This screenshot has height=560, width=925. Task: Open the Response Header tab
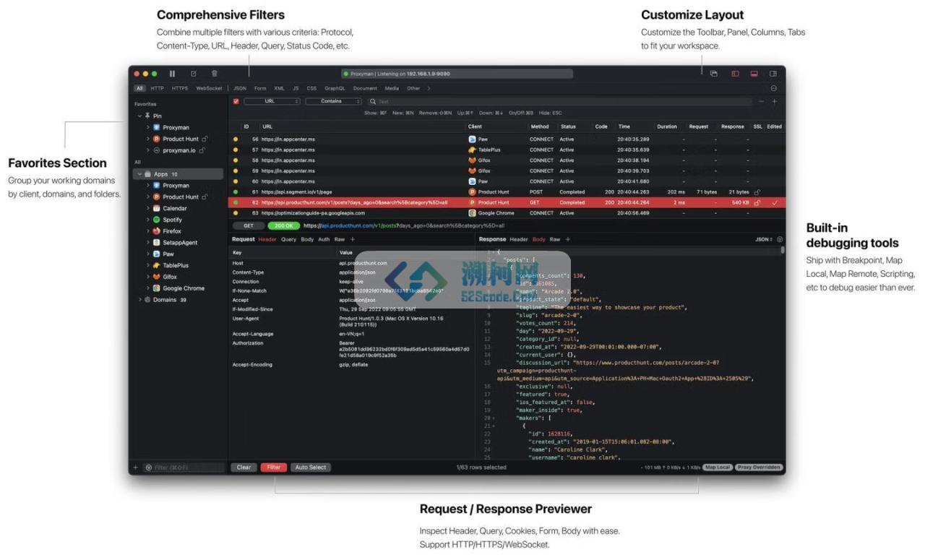click(x=519, y=239)
